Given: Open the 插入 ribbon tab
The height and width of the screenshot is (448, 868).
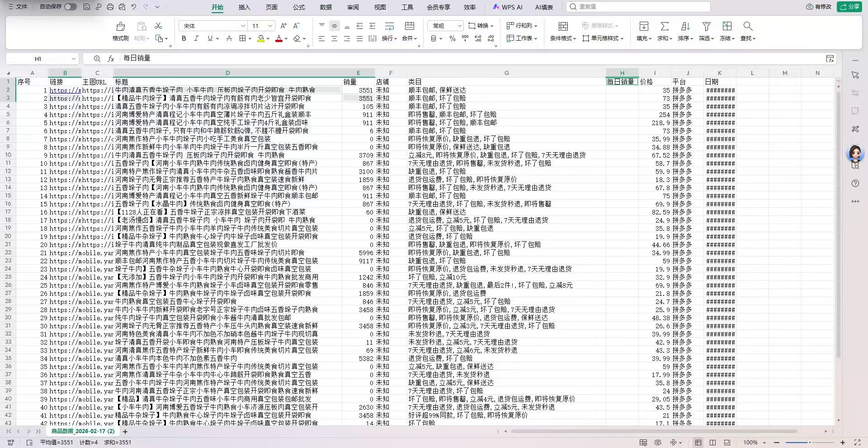Looking at the screenshot, I should pos(244,7).
